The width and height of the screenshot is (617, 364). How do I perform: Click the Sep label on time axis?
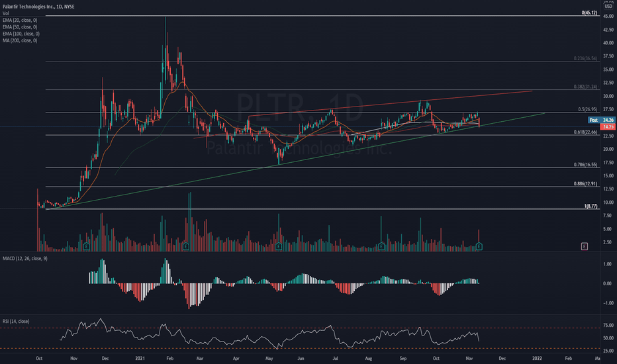pos(403,359)
